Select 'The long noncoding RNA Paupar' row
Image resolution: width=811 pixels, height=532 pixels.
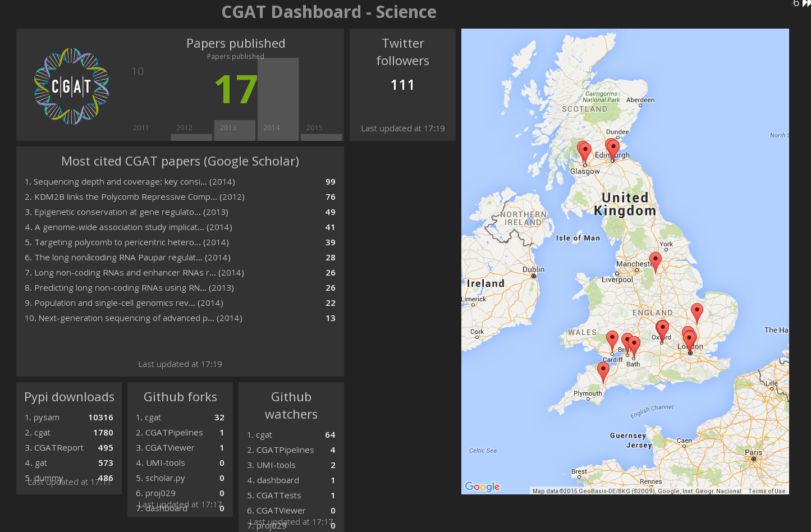[x=180, y=258]
